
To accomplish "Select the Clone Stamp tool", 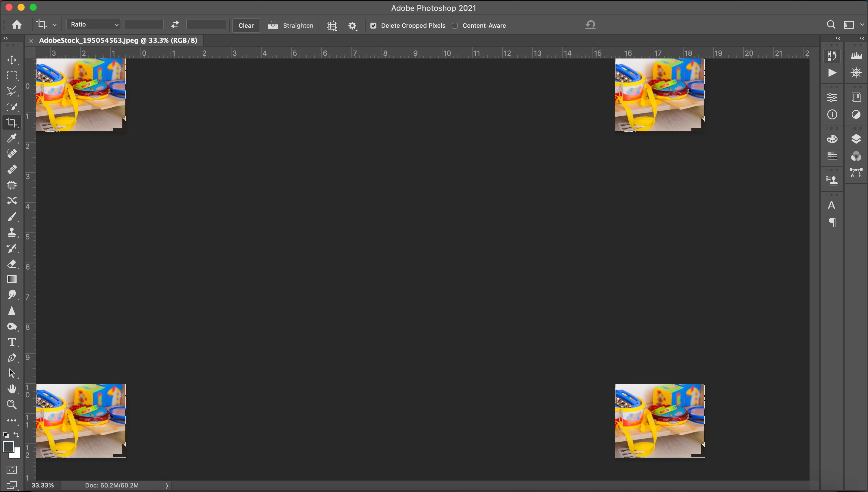I will [12, 232].
